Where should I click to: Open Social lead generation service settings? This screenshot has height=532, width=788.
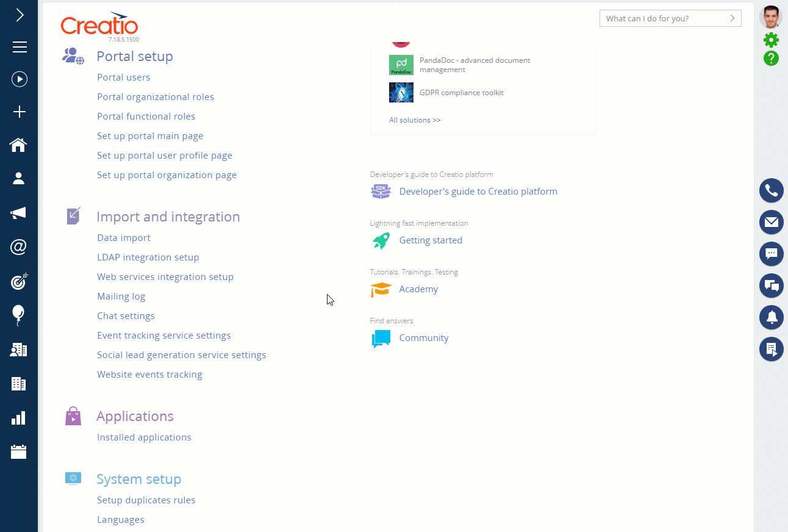[182, 355]
